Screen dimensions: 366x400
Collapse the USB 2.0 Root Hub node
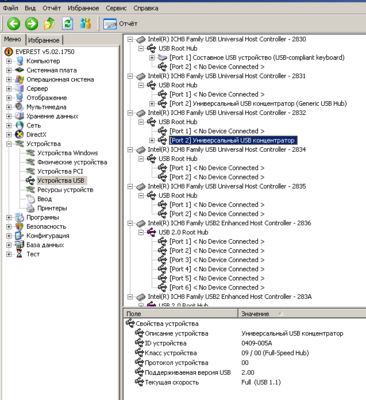141,232
